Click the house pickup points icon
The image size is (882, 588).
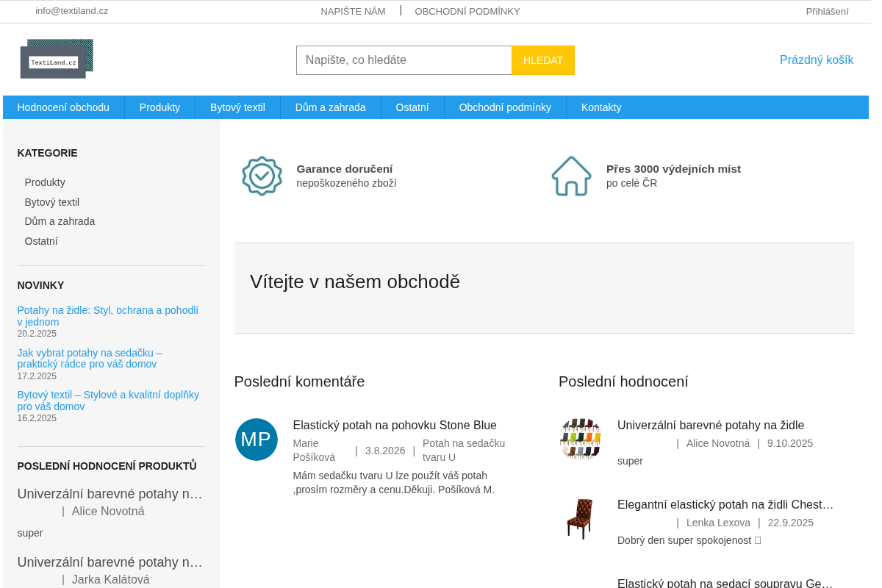point(571,176)
